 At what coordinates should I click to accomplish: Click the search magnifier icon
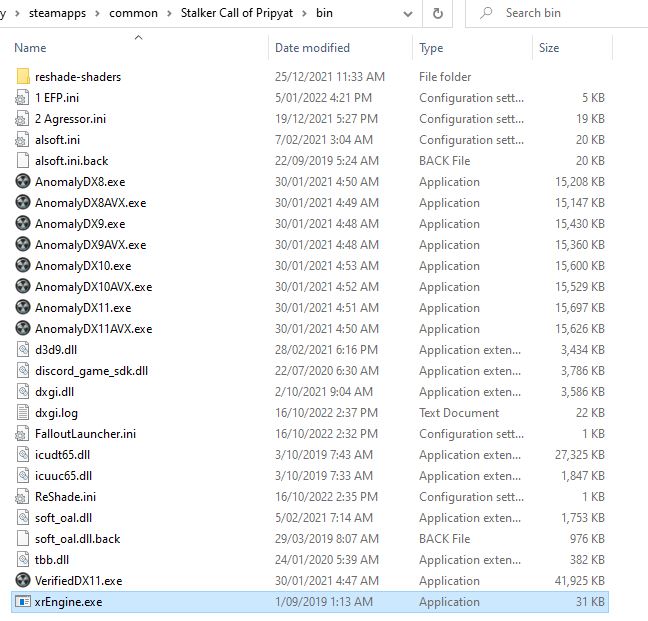[x=486, y=13]
